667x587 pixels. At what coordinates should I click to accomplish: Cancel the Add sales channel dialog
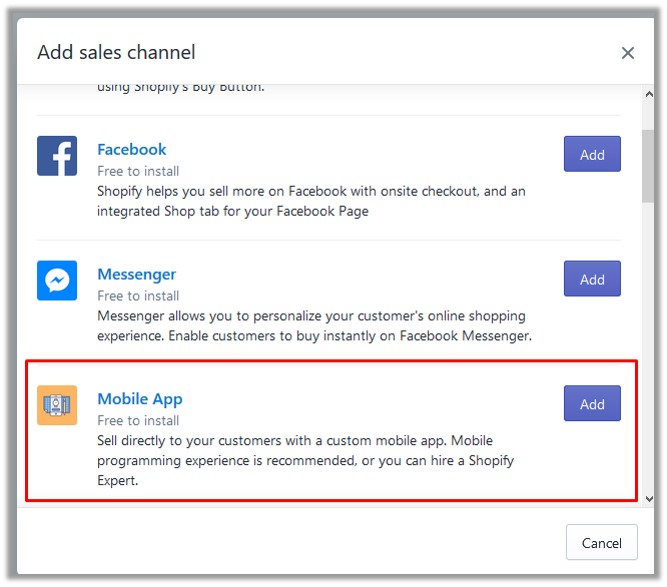coord(601,542)
